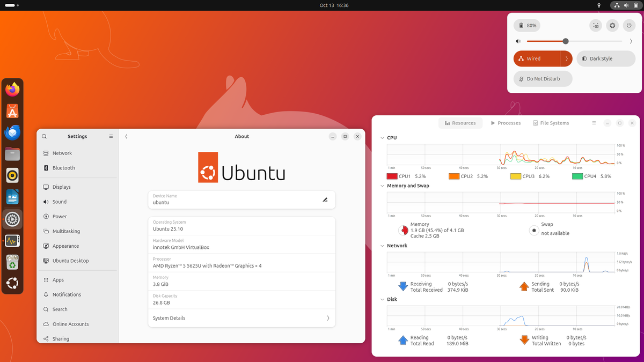Open the Files manager dock icon
644x362 pixels.
tap(12, 154)
